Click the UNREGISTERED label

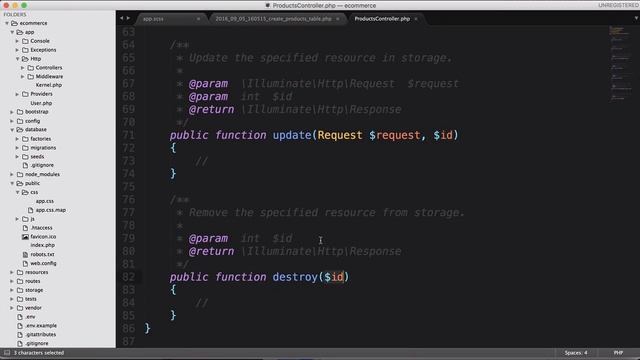pyautogui.click(x=618, y=5)
